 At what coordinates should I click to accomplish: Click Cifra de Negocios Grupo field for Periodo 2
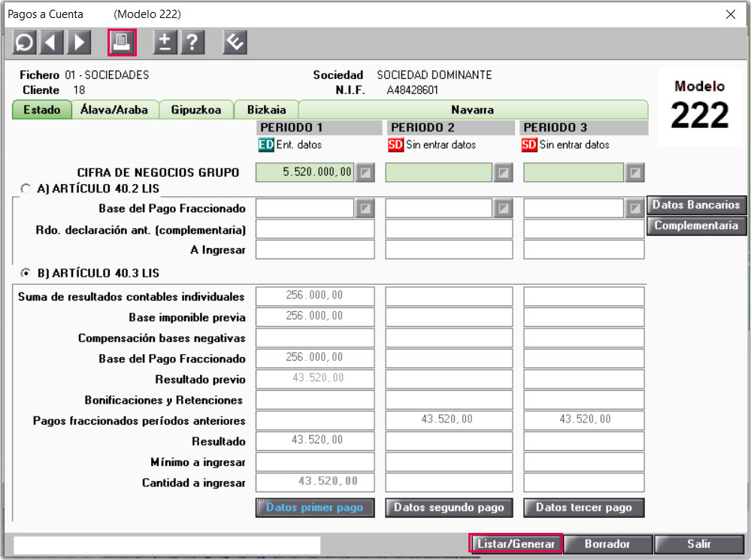coord(439,172)
